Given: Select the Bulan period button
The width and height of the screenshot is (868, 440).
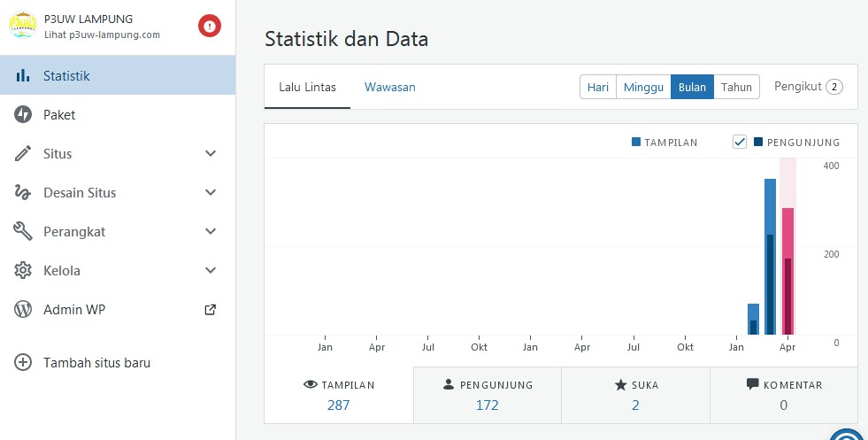Looking at the screenshot, I should [x=692, y=87].
